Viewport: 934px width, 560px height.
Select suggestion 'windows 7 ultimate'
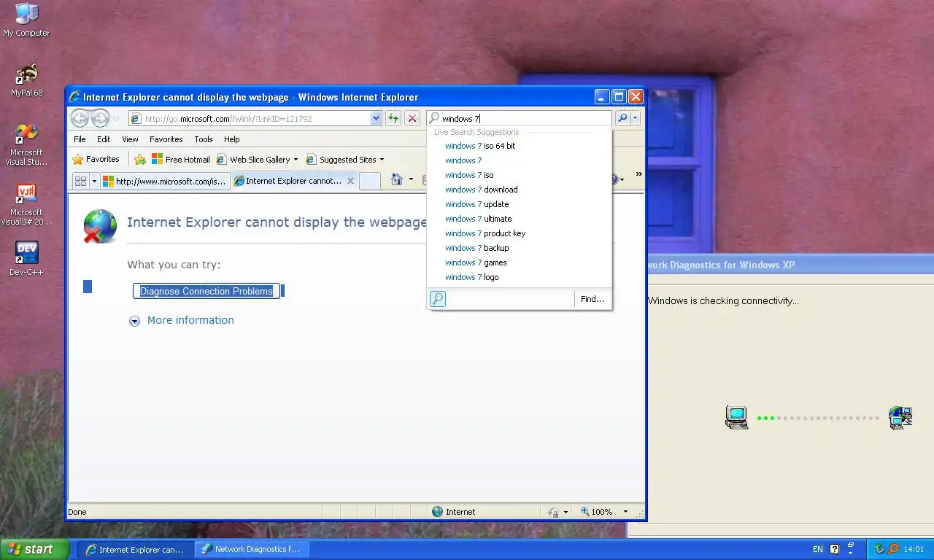click(x=519, y=219)
